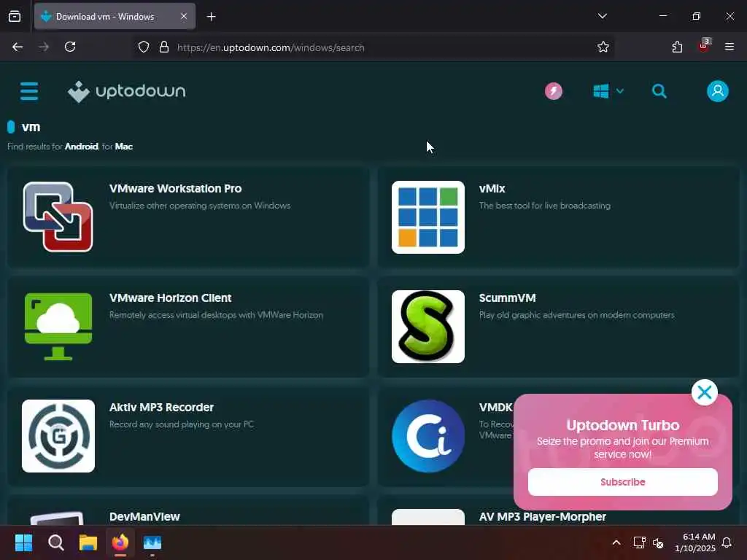
Task: View site security lock info
Action: pos(164,47)
